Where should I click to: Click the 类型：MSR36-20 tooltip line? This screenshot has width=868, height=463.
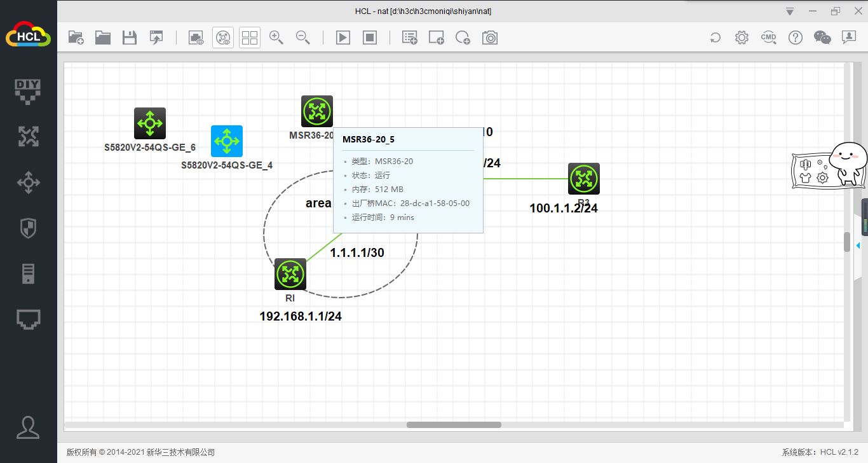pyautogui.click(x=382, y=161)
